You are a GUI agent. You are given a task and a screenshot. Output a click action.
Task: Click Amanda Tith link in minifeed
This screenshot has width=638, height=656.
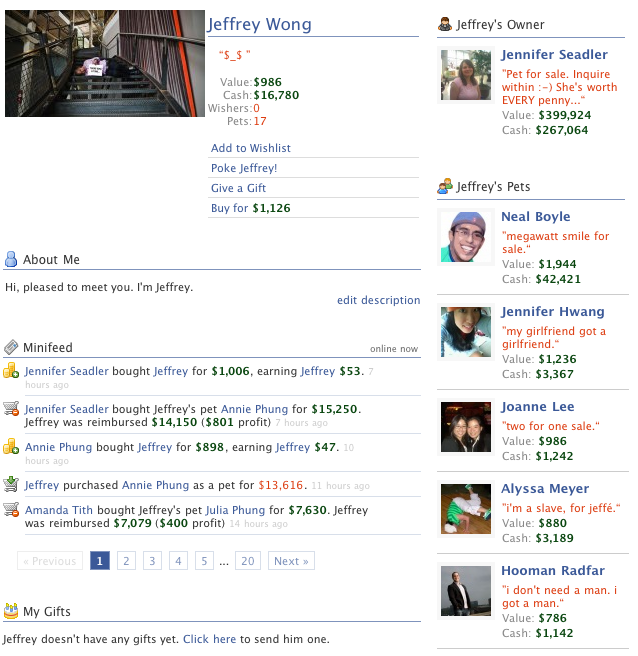(x=59, y=510)
